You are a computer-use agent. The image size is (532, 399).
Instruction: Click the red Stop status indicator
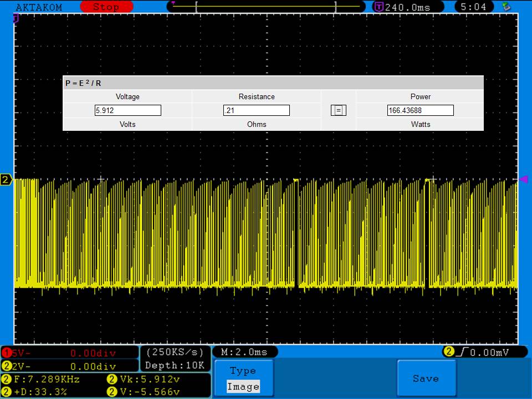pos(106,7)
